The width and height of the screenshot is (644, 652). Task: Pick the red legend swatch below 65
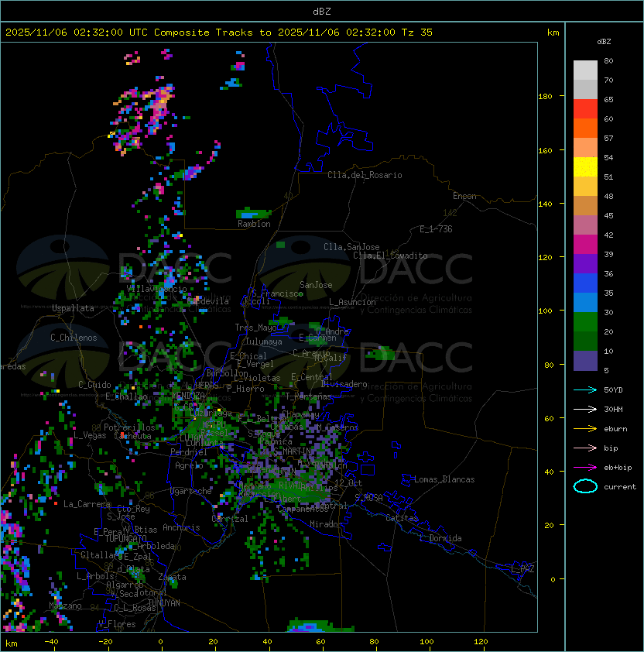pyautogui.click(x=585, y=109)
